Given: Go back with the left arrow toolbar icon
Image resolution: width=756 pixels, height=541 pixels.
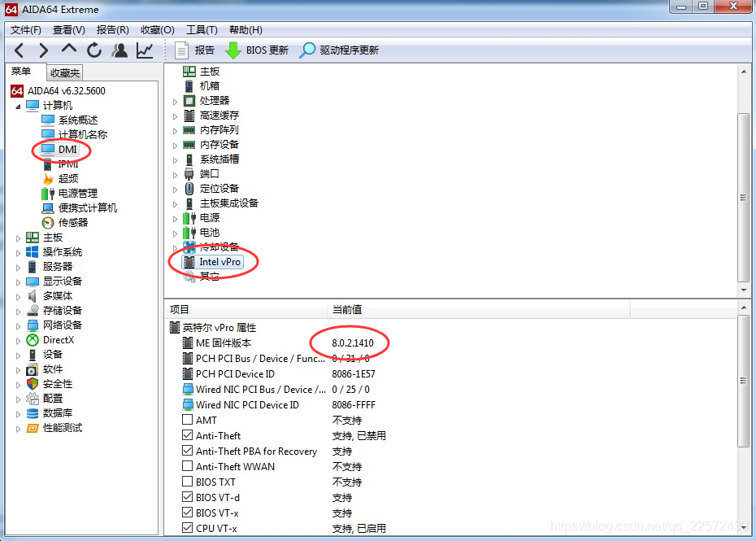Looking at the screenshot, I should click(x=19, y=50).
